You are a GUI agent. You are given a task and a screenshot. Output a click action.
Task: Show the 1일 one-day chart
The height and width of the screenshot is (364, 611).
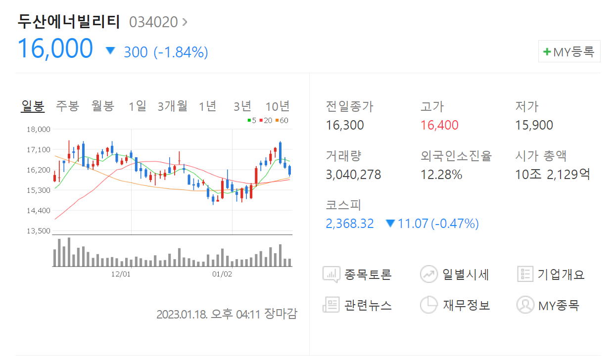138,106
